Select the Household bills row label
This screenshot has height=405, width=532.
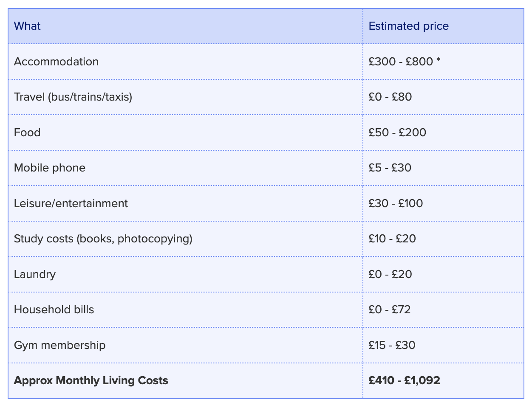(x=54, y=309)
